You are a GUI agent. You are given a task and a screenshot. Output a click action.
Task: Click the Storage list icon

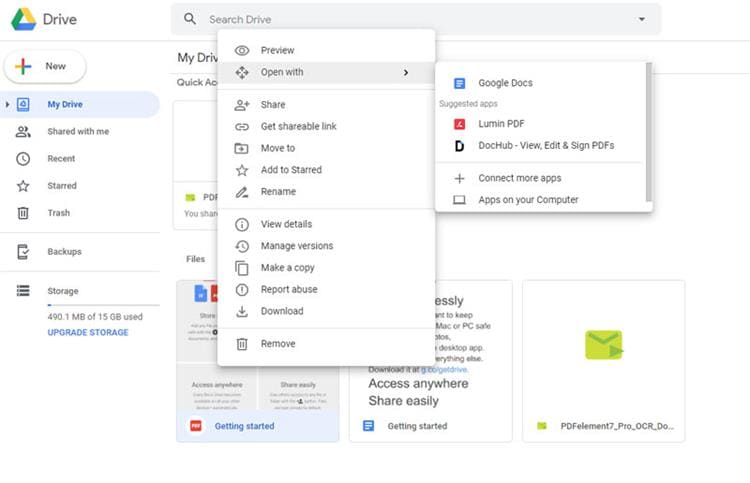23,291
